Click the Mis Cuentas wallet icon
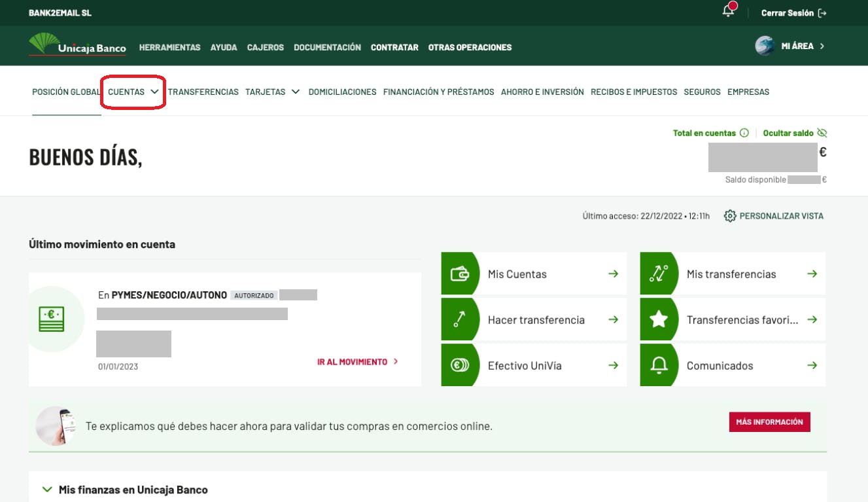This screenshot has height=502, width=868. [460, 274]
